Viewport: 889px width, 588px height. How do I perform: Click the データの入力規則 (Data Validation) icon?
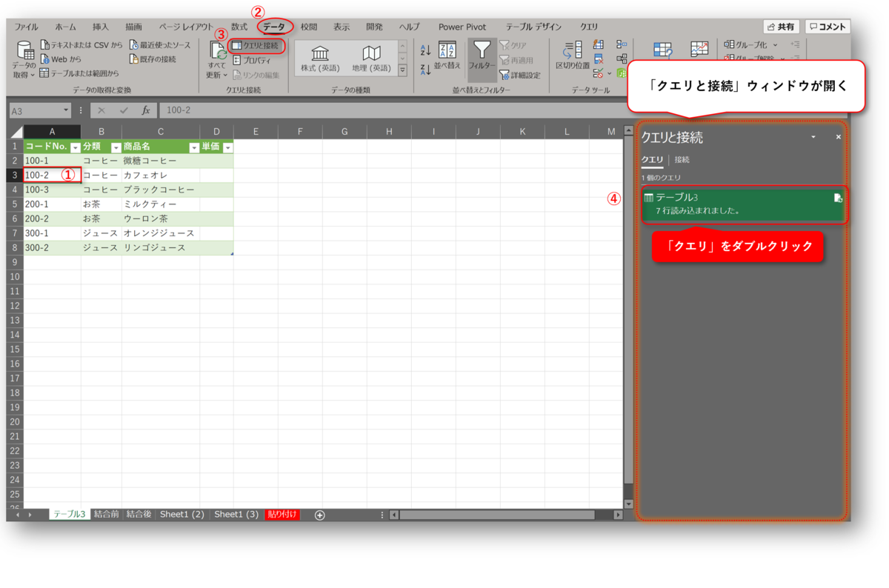597,73
